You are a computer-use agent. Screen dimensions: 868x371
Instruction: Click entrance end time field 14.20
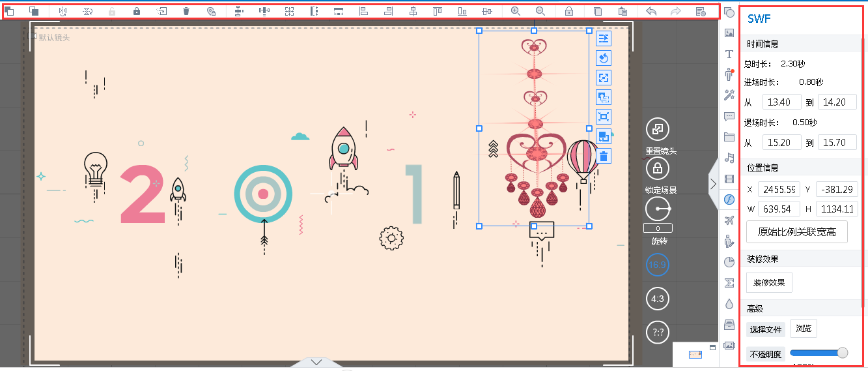pos(837,102)
